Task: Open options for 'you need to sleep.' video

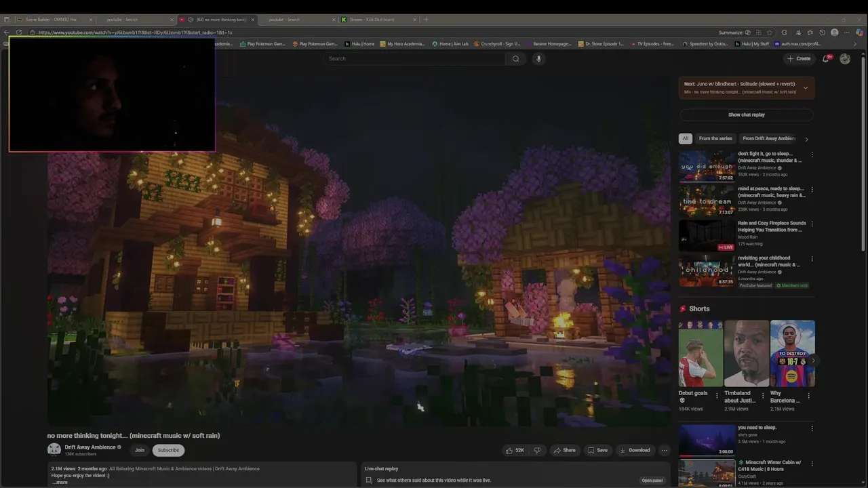Action: [x=812, y=428]
